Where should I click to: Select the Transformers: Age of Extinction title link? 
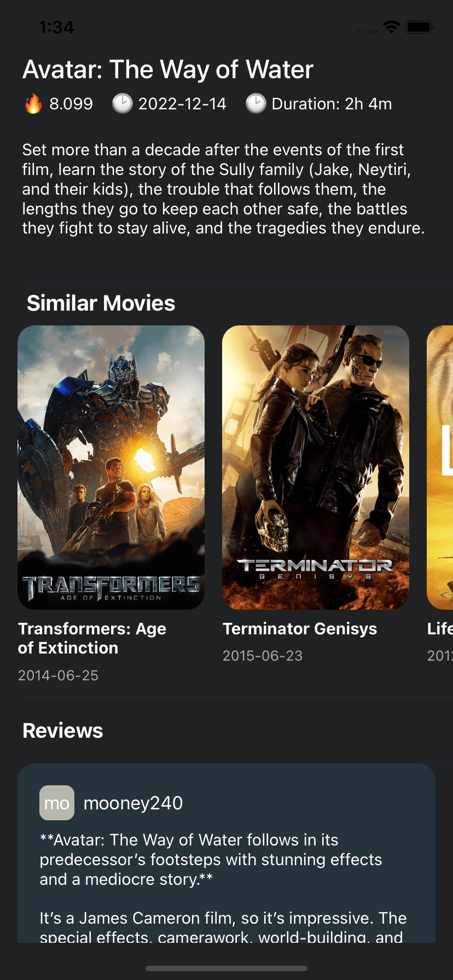(x=91, y=638)
